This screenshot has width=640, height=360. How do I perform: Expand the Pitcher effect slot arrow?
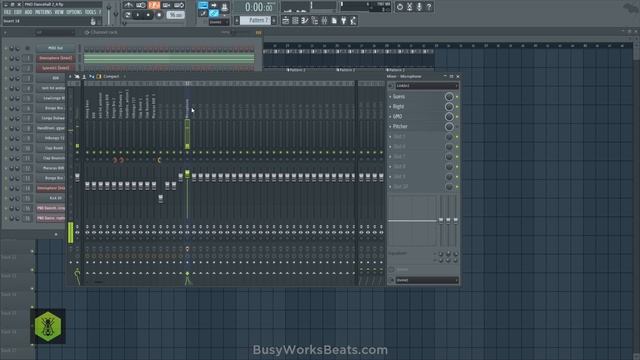point(390,127)
